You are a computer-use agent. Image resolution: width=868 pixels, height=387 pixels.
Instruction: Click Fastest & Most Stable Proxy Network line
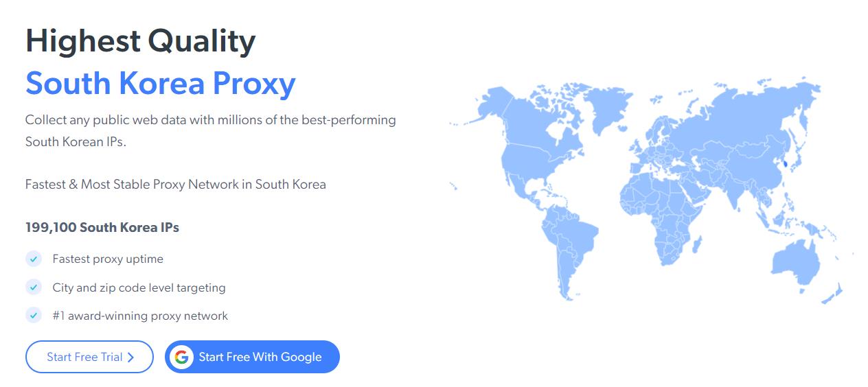point(176,184)
